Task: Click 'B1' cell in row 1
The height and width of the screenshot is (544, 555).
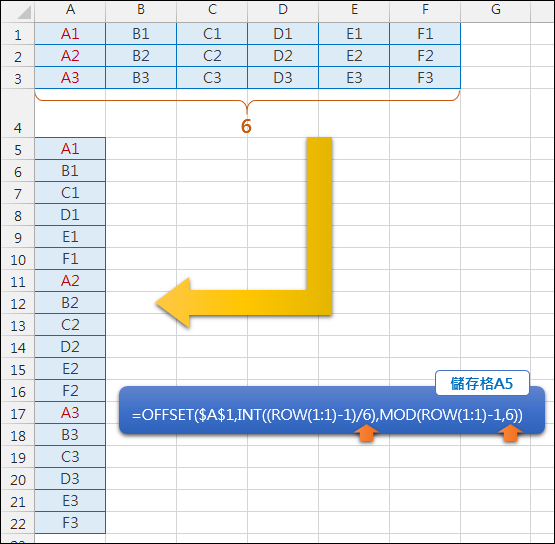Action: (x=141, y=34)
